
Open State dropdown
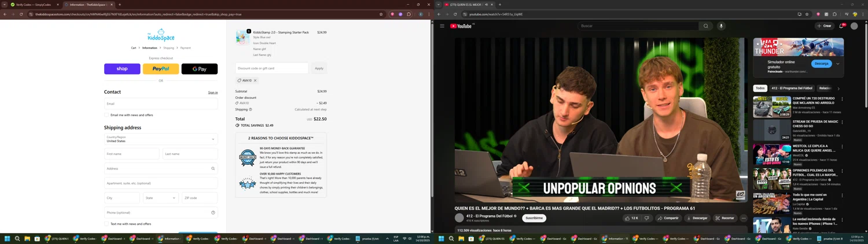(x=160, y=198)
